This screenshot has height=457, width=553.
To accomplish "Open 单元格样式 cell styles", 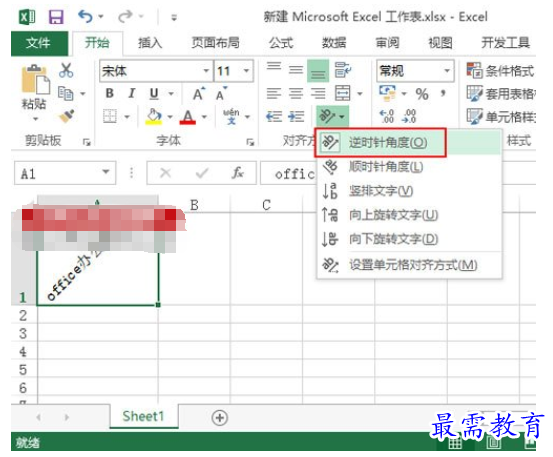I will click(x=500, y=117).
